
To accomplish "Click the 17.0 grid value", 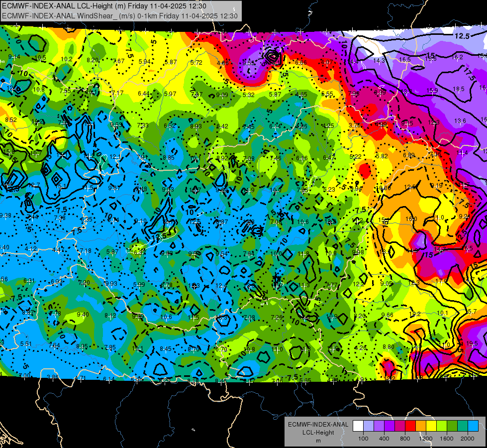I will [x=441, y=281].
